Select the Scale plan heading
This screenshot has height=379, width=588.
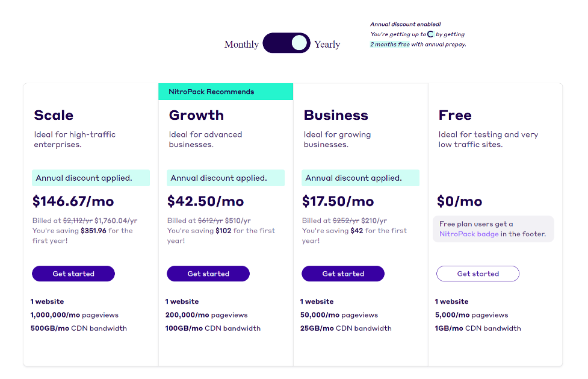(54, 115)
